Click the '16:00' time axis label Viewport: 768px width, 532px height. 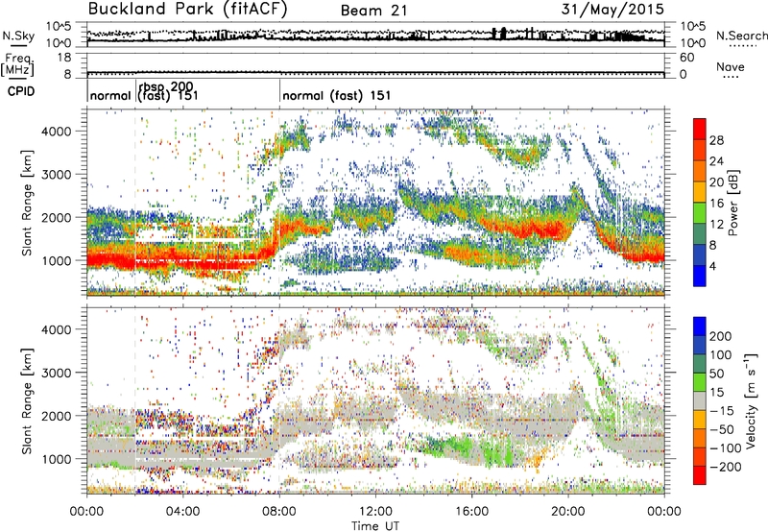coord(471,512)
